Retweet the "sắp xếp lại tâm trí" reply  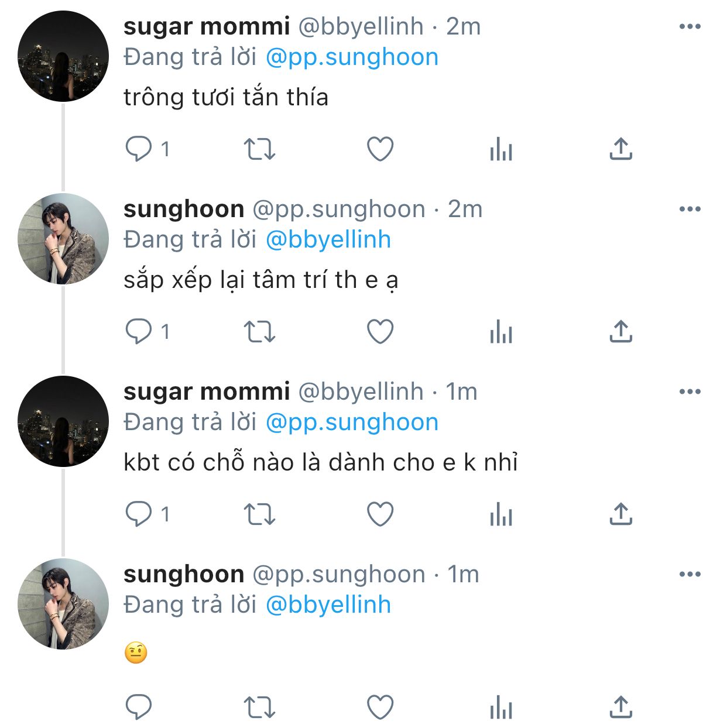click(x=259, y=331)
